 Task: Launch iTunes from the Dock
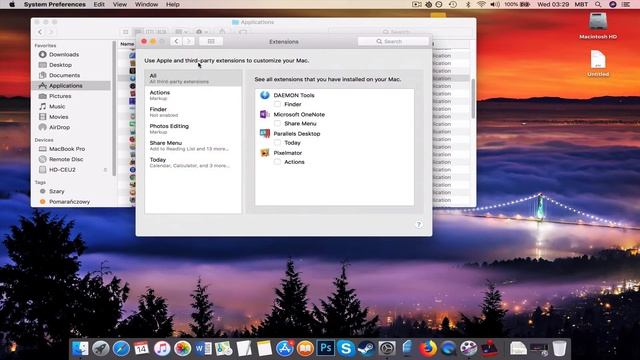tap(162, 349)
